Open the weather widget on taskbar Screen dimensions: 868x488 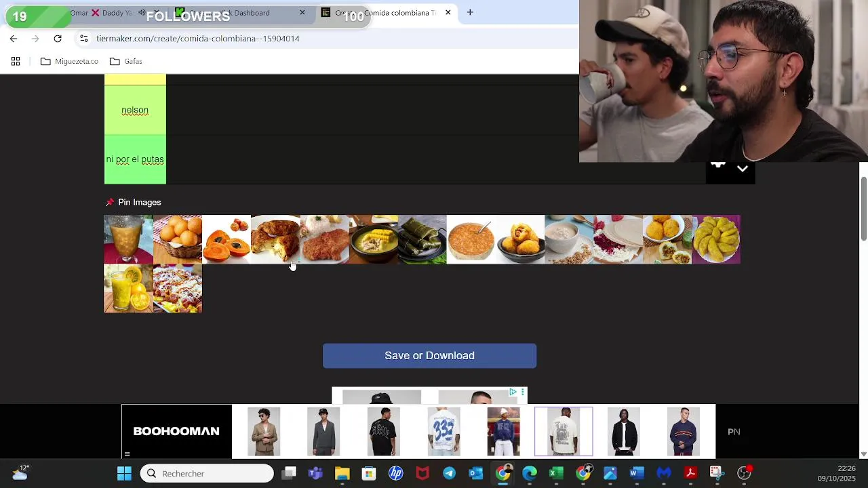click(x=20, y=472)
